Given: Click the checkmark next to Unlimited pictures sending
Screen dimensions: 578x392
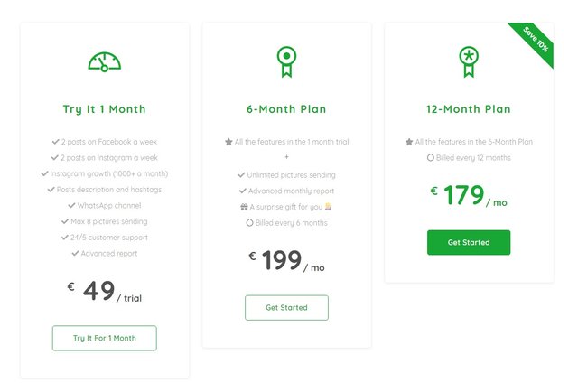Looking at the screenshot, I should (241, 175).
